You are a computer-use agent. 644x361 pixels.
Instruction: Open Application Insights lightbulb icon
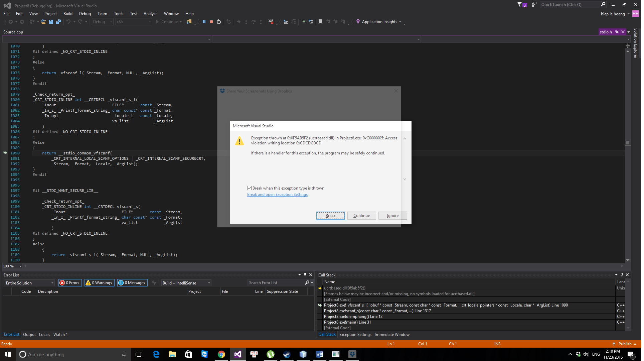tap(358, 22)
